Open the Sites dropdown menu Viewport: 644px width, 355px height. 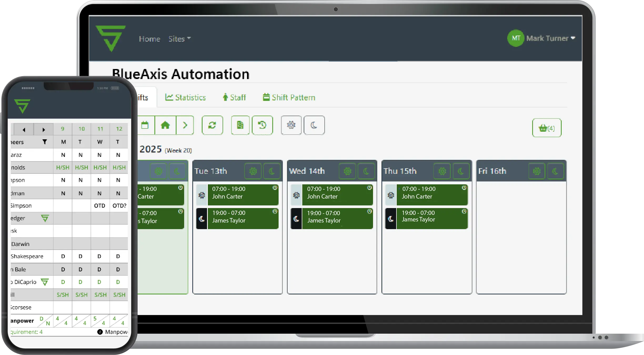(x=179, y=39)
